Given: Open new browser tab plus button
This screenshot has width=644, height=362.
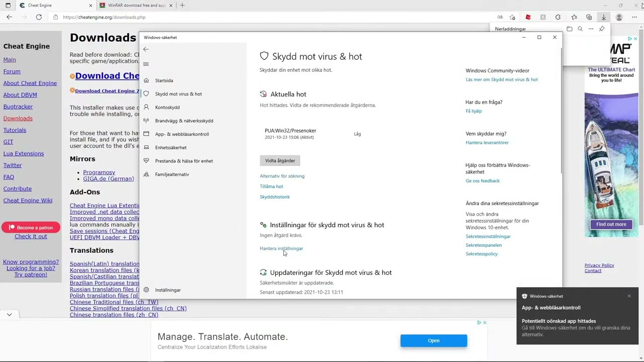Looking at the screenshot, I should coord(182,6).
